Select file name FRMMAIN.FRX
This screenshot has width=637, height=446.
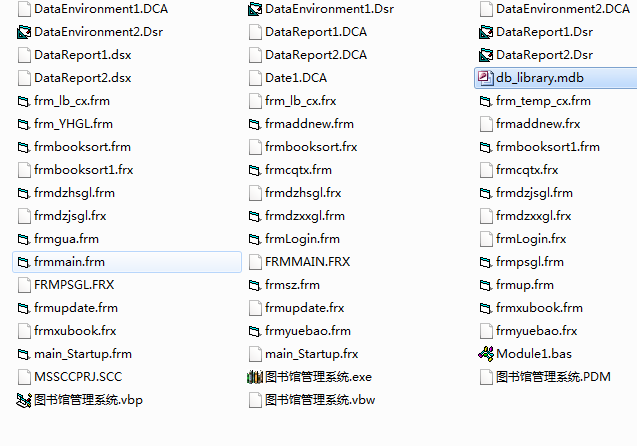307,262
